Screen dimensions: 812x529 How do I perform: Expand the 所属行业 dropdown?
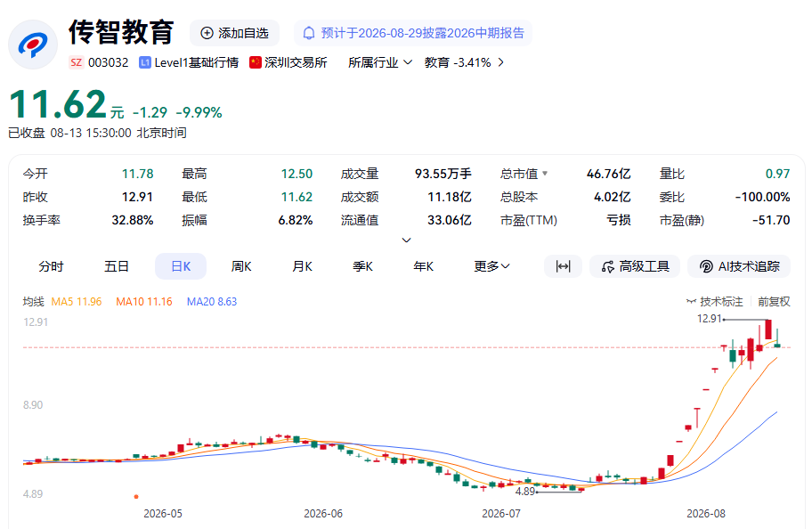click(380, 62)
